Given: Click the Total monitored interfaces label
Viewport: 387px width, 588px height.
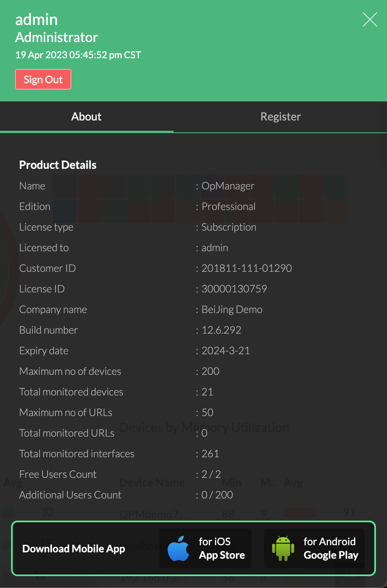Looking at the screenshot, I should (77, 454).
